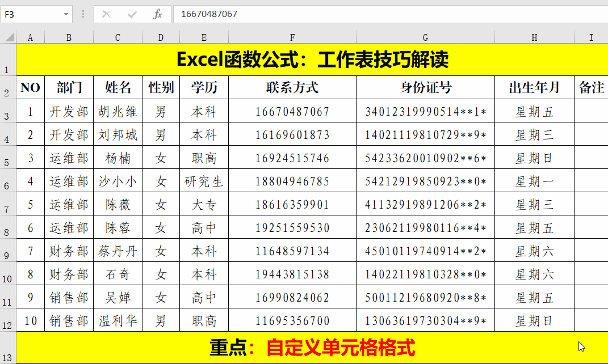Select the cell with name 石奇
Screen dimensions: 608x364
tap(118, 274)
